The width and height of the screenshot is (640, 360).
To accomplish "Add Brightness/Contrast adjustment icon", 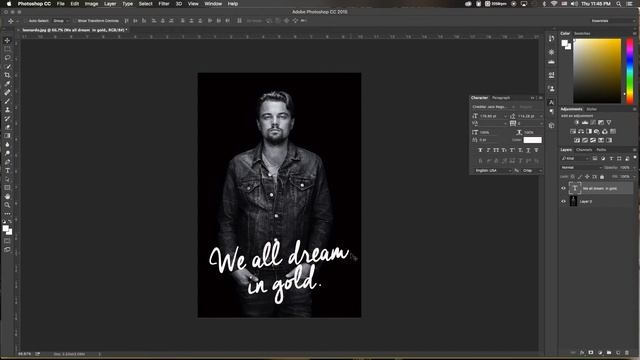I will [x=577, y=122].
